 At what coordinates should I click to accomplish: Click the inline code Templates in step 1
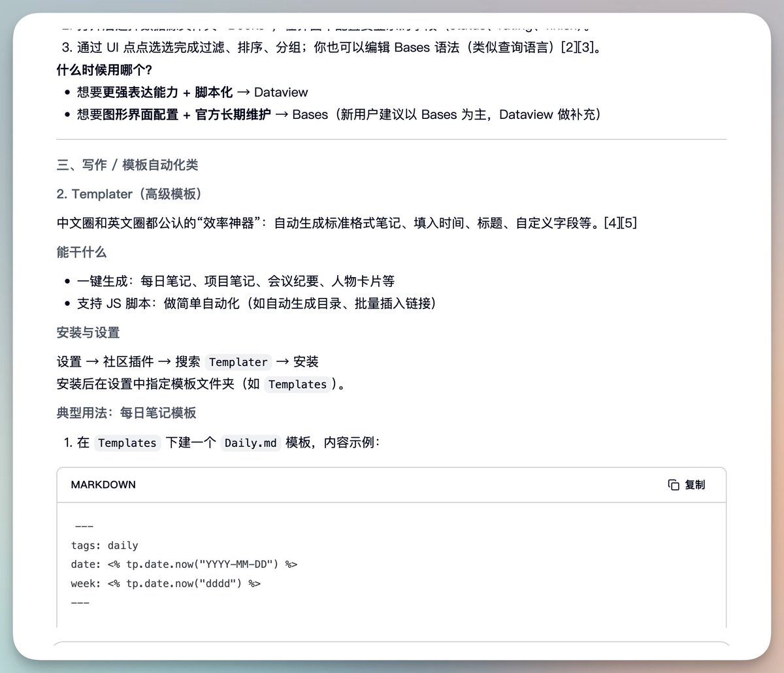pyautogui.click(x=127, y=443)
